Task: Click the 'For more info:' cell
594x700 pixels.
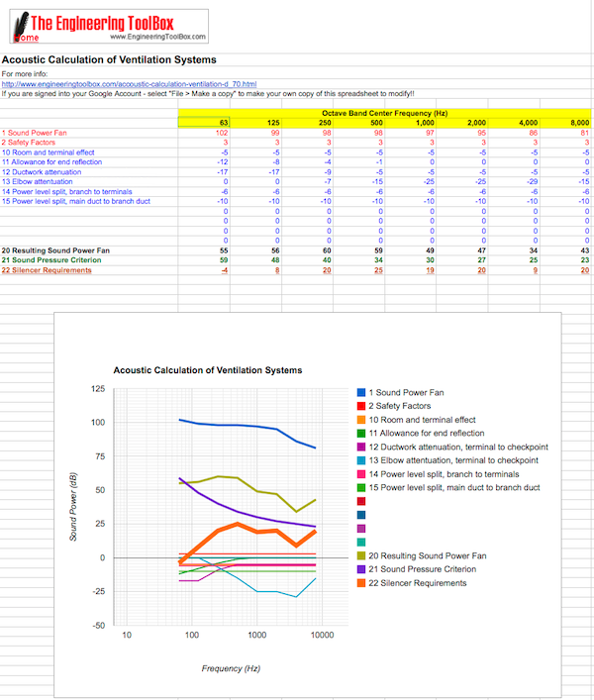Action: (x=25, y=74)
